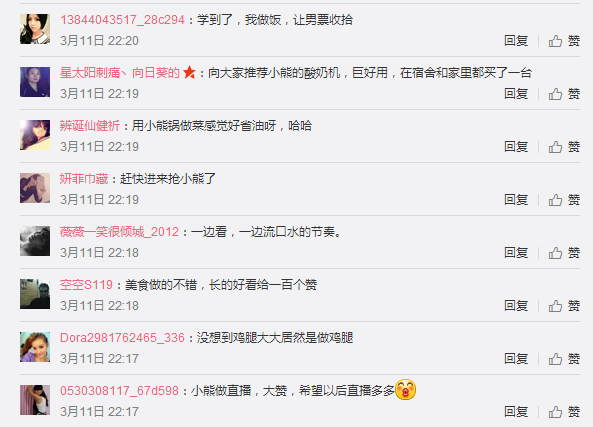
Task: Click 0530308117_67d598's profile picture
Action: pos(35,400)
